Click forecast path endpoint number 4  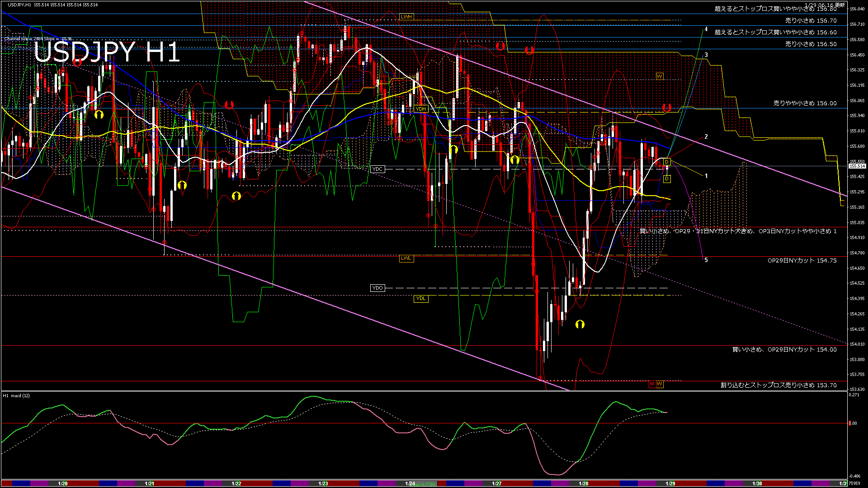[x=706, y=29]
